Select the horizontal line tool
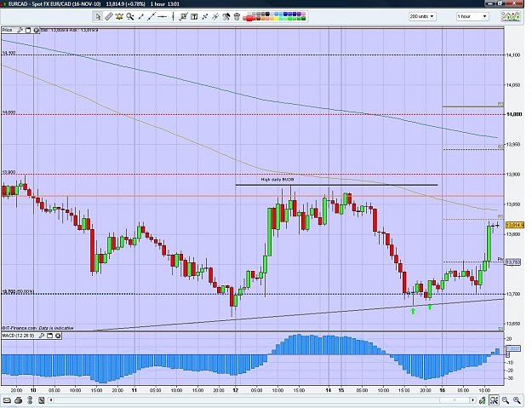 pyautogui.click(x=163, y=16)
